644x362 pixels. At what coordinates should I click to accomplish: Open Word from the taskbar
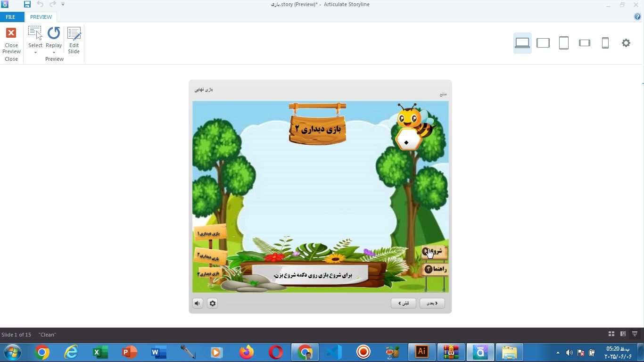click(x=159, y=353)
